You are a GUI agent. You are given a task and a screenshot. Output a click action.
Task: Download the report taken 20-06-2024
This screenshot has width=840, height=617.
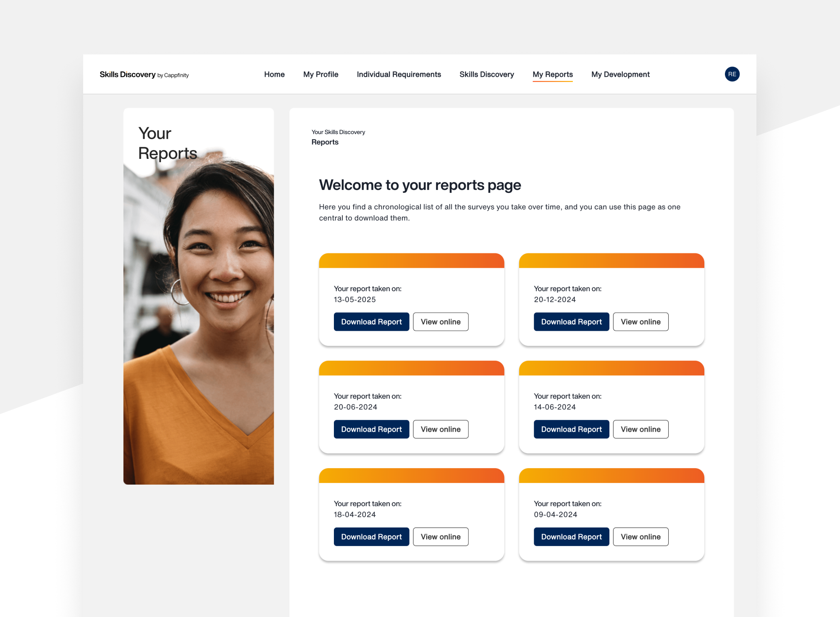(371, 429)
